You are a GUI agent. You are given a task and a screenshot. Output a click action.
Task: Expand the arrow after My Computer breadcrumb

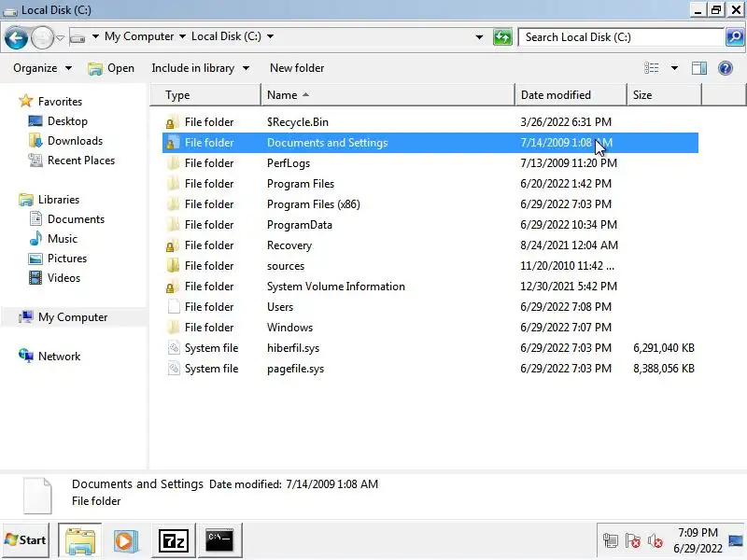(182, 36)
